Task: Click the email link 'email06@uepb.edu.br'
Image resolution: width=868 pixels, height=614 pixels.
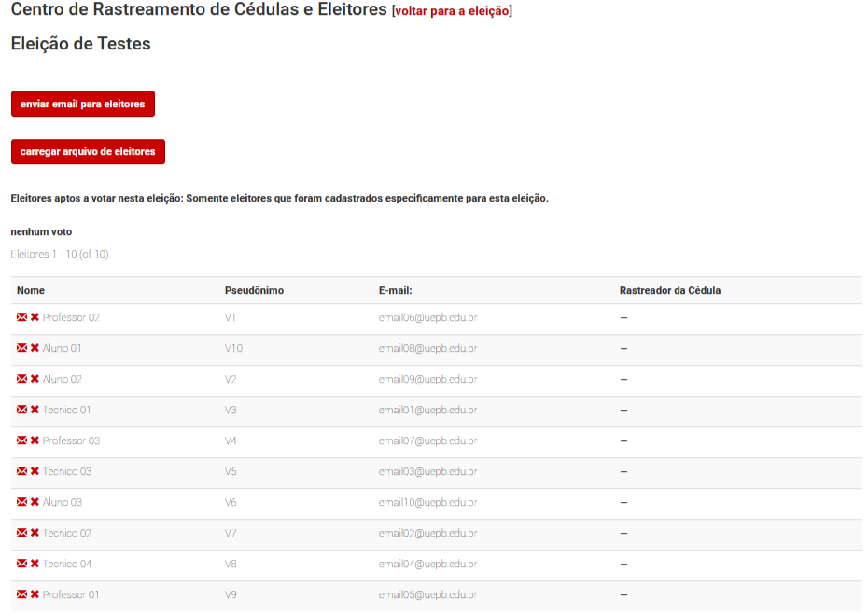Action: 427,317
